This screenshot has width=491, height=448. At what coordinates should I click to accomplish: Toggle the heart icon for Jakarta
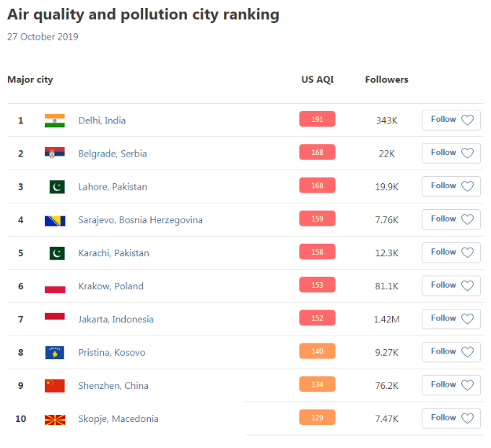[467, 319]
